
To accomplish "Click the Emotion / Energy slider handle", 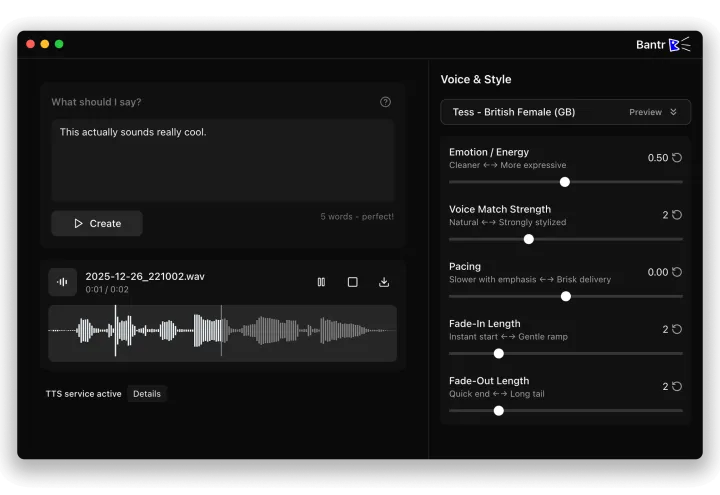I will [x=565, y=182].
